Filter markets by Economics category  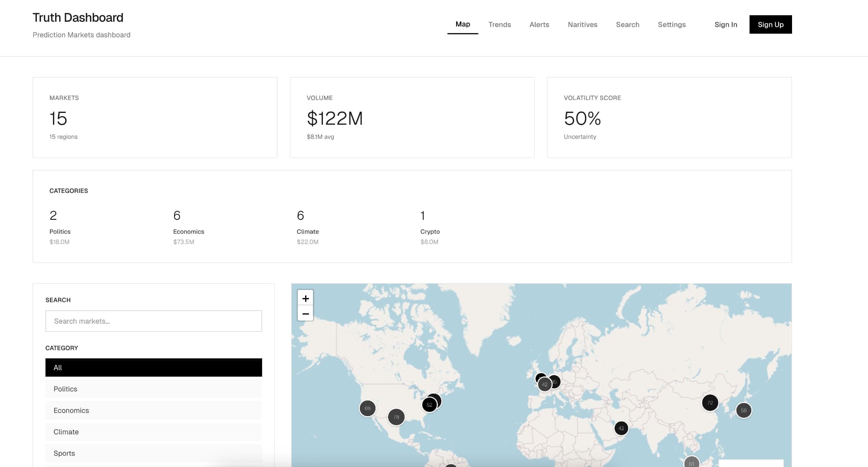tap(154, 411)
